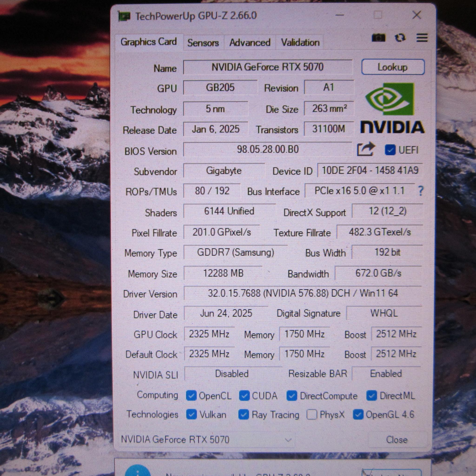Image resolution: width=476 pixels, height=476 pixels.
Task: Toggle the CUDA checkbox
Action: pos(244,396)
